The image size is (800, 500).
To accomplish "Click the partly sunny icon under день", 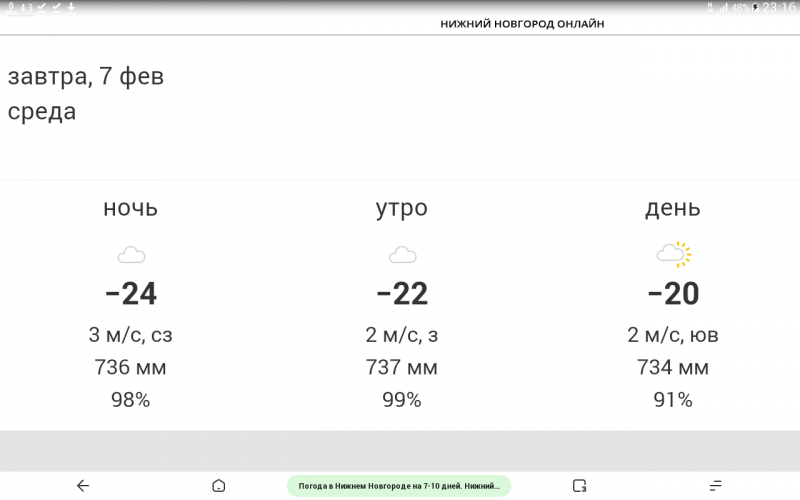I will pos(673,254).
